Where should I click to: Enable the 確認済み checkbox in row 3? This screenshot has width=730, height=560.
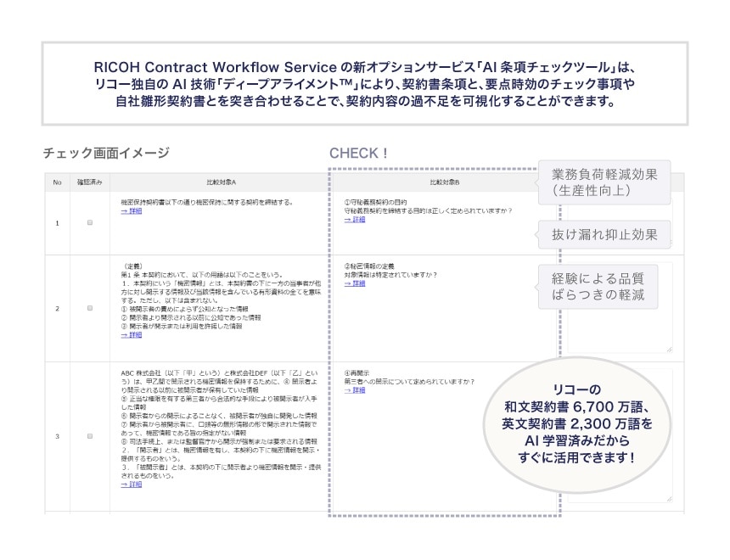tap(90, 436)
